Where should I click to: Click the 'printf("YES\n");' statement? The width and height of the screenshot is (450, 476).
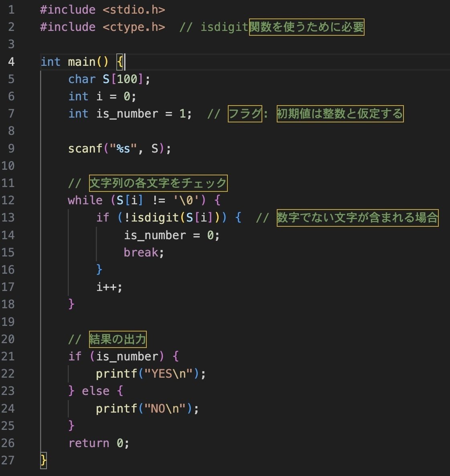[151, 374]
